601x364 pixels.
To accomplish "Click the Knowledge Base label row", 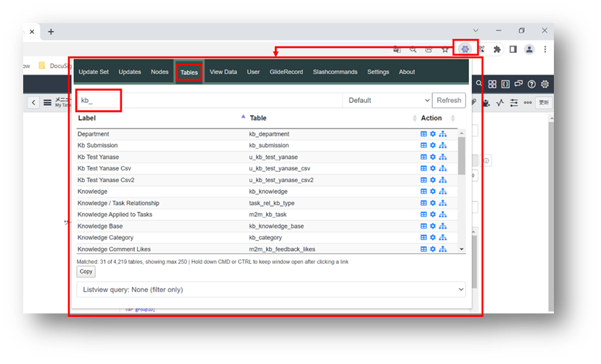I will click(x=100, y=226).
